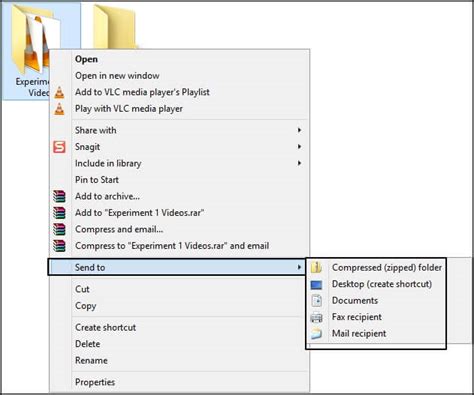Click the WinRAR icon beside Compress and email...

coord(59,230)
